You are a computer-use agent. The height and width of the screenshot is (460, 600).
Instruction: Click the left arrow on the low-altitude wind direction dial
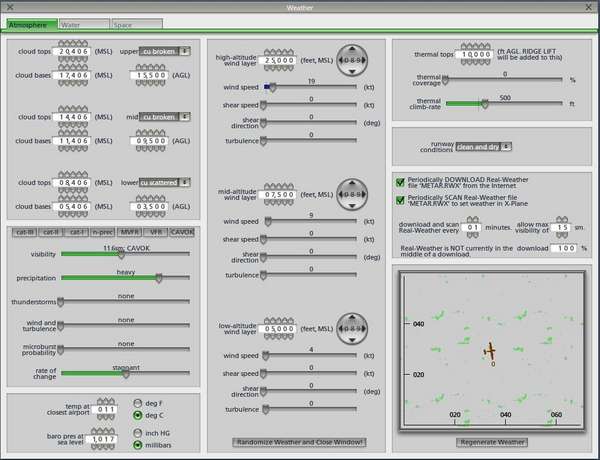[x=341, y=329]
